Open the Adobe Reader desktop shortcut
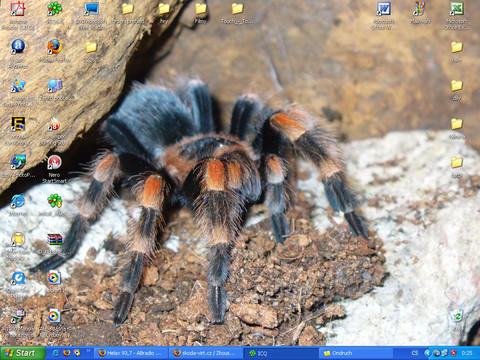The image size is (480, 360). (18, 17)
